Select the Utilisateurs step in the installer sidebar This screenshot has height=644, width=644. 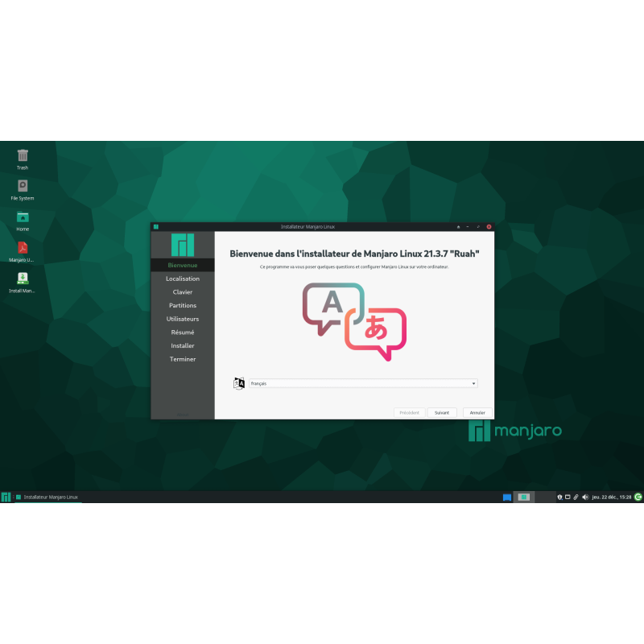[x=183, y=319]
